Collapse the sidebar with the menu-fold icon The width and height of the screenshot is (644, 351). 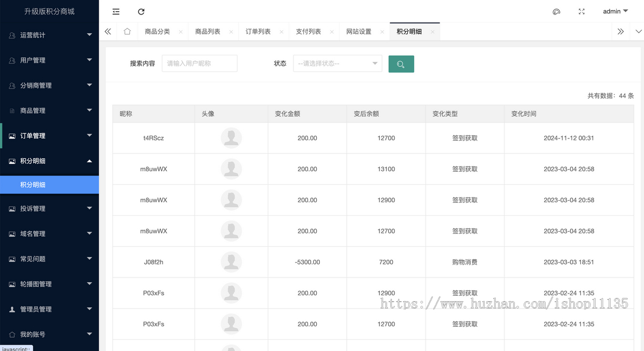[116, 11]
